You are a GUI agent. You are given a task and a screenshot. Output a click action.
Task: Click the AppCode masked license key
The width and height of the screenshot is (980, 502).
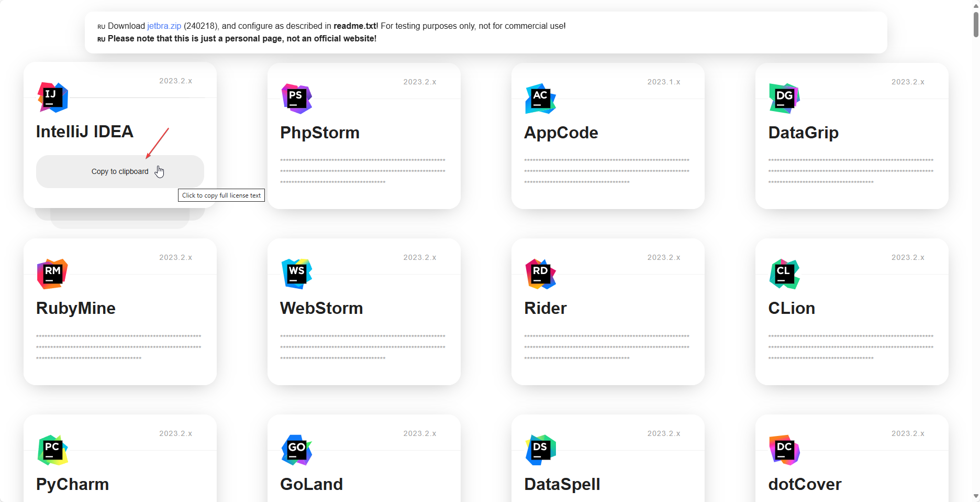(607, 171)
